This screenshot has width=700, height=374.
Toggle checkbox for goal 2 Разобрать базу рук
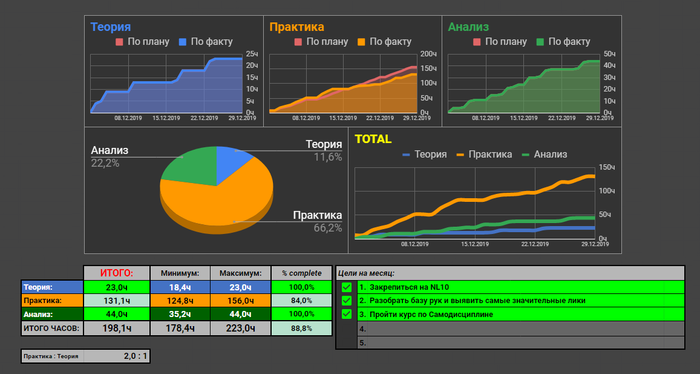click(x=346, y=300)
